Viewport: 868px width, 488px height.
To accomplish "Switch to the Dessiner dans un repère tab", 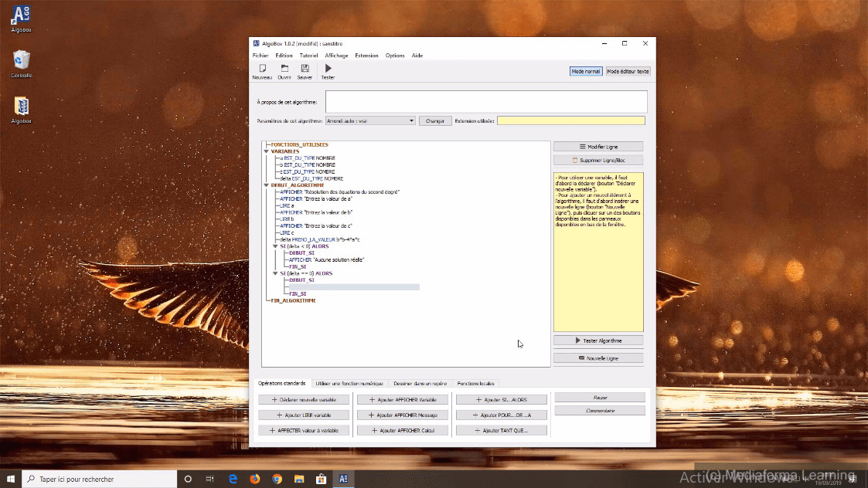I will (420, 383).
